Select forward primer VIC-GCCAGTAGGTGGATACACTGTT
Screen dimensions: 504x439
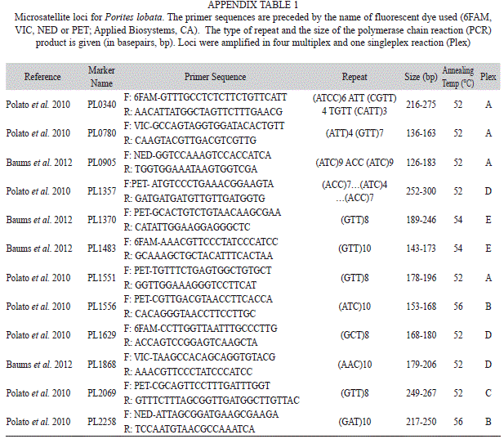209,126
